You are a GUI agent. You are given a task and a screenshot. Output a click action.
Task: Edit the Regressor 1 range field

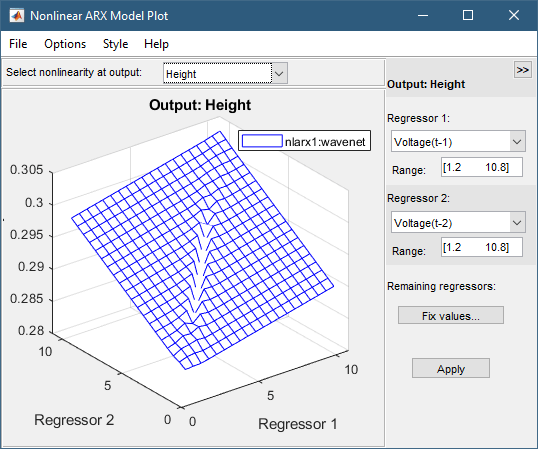point(482,167)
